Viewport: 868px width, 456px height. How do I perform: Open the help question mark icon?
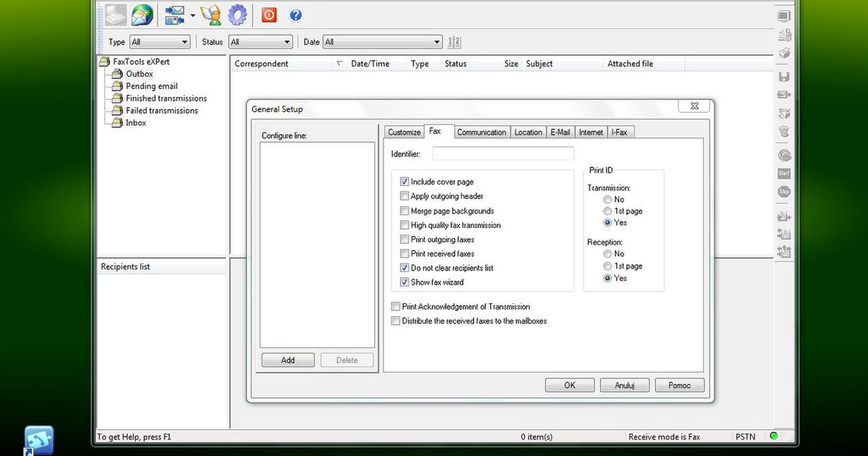point(295,14)
